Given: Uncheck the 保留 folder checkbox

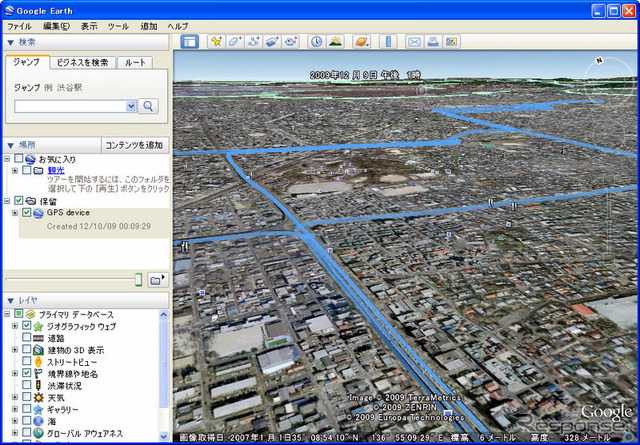Looking at the screenshot, I should [x=19, y=200].
